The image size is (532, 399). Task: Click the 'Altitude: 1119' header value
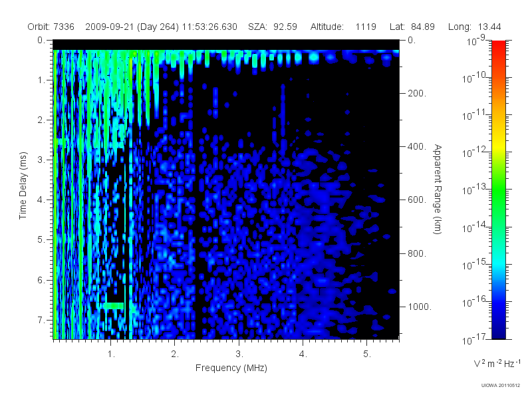point(343,27)
